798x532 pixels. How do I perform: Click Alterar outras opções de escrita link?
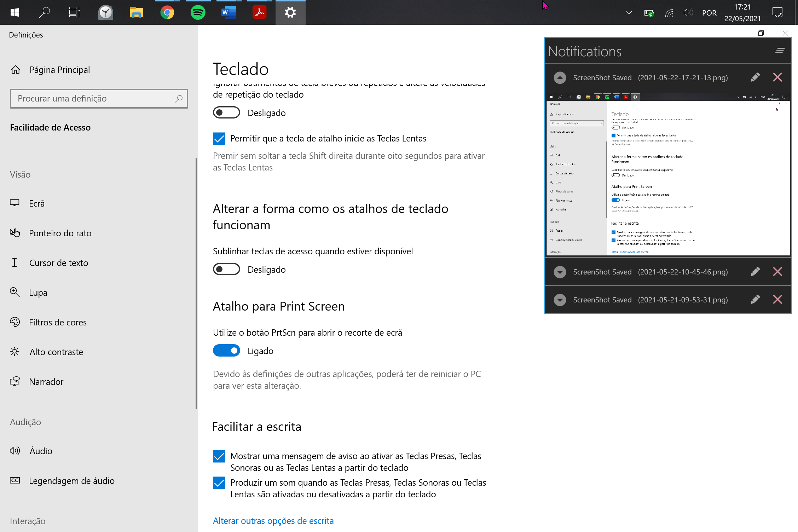point(273,521)
